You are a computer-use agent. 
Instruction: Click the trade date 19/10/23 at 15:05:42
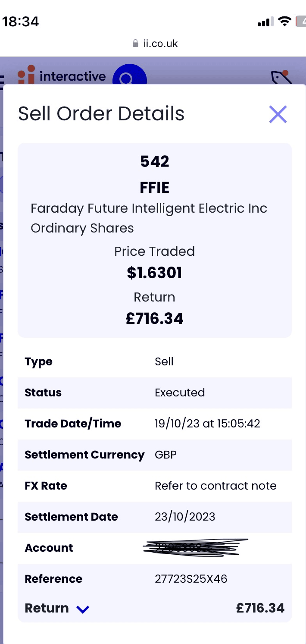click(207, 424)
